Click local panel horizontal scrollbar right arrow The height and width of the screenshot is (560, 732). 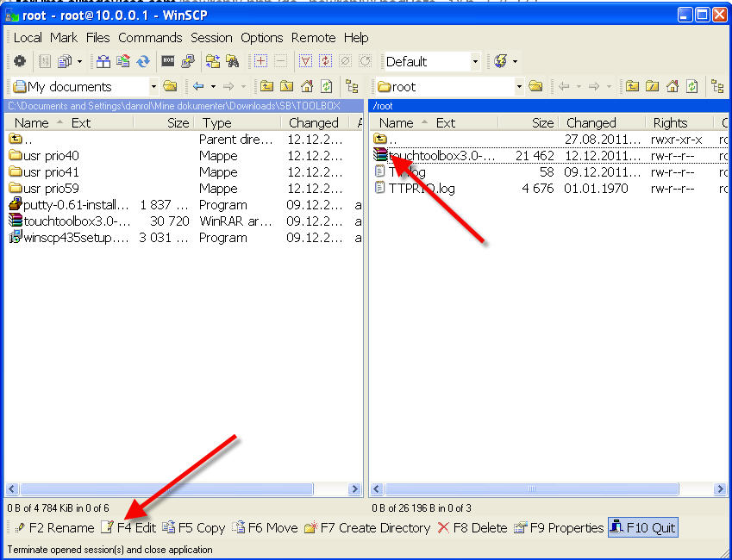355,489
